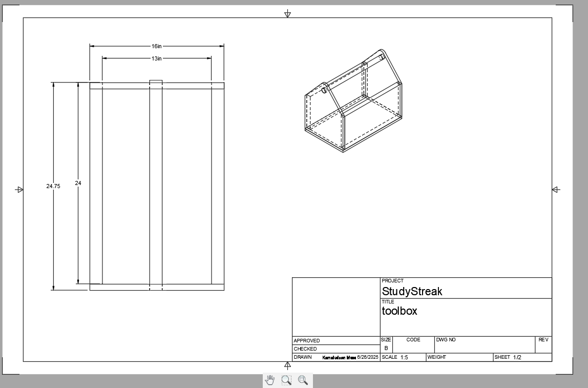Click the isometric toolbox view

pyautogui.click(x=353, y=103)
